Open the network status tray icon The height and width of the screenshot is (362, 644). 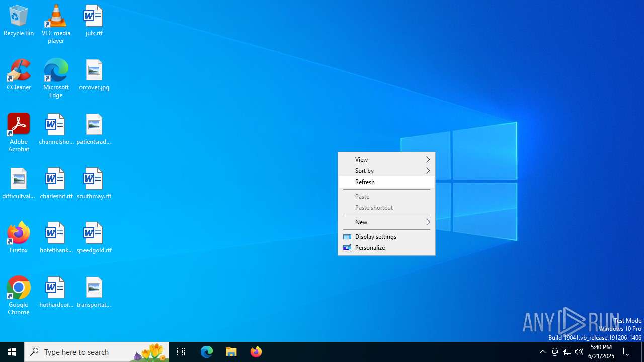tap(567, 352)
